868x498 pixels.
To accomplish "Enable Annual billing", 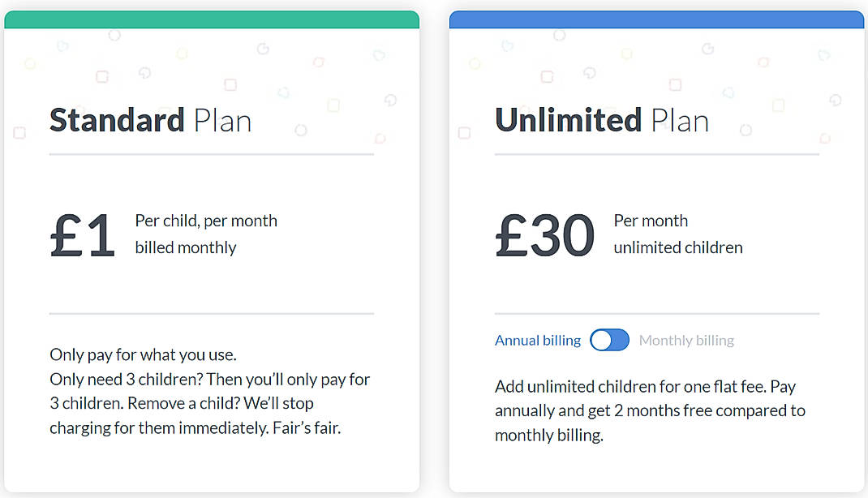I will click(x=538, y=340).
